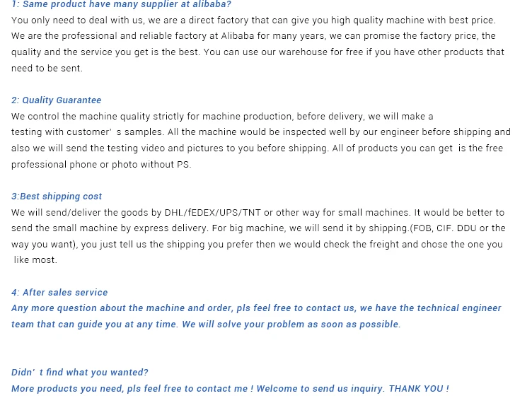Click the 'THANK YOU !' text
This screenshot has width=532, height=403.
click(x=419, y=388)
